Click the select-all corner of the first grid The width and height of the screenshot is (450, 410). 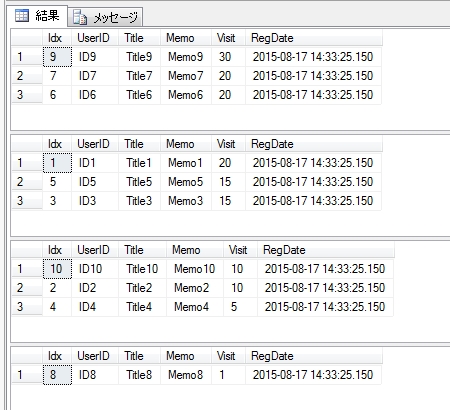pyautogui.click(x=27, y=38)
